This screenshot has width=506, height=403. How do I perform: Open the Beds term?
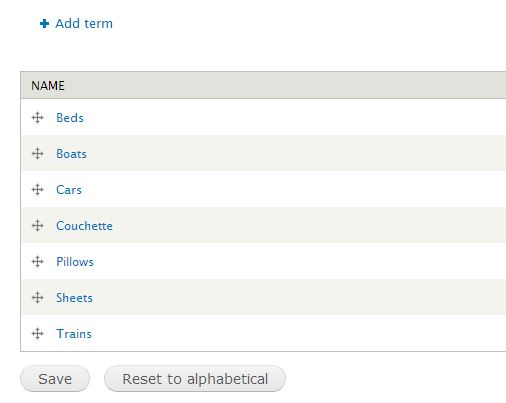[70, 118]
